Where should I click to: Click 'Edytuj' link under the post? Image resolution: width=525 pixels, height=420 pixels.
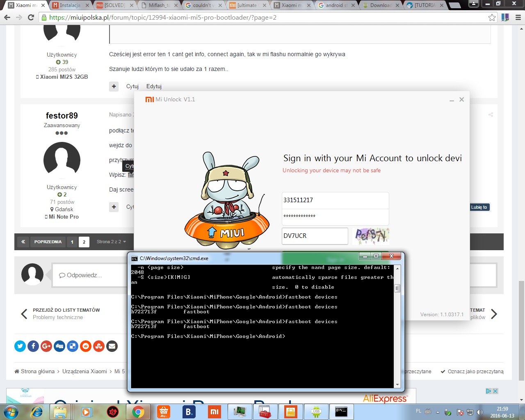tap(154, 86)
